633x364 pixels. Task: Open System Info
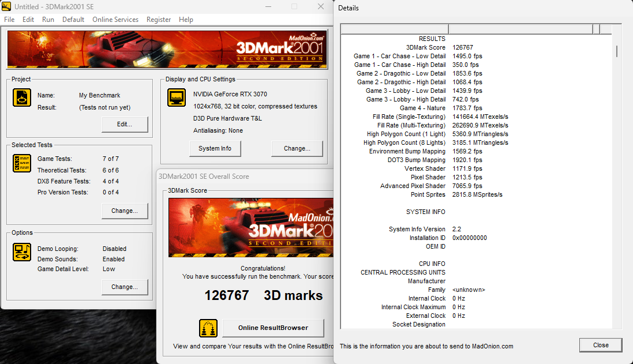pos(215,148)
